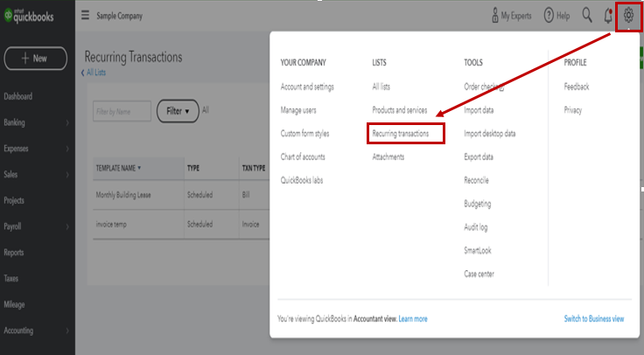644x355 pixels.
Task: Select the invoice temp template
Action: click(111, 225)
